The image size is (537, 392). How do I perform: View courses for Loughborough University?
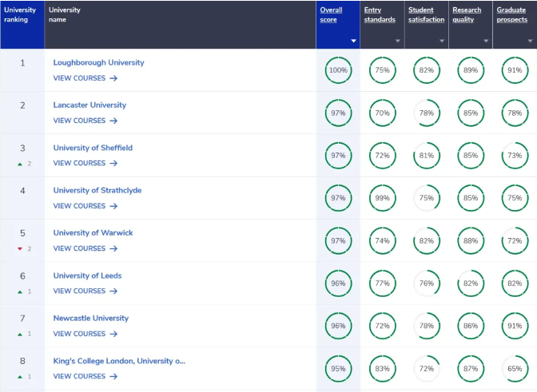[86, 78]
